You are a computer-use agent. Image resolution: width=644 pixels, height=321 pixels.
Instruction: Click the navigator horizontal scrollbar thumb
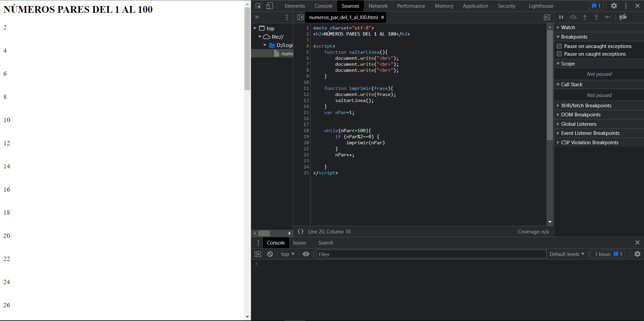[264, 233]
